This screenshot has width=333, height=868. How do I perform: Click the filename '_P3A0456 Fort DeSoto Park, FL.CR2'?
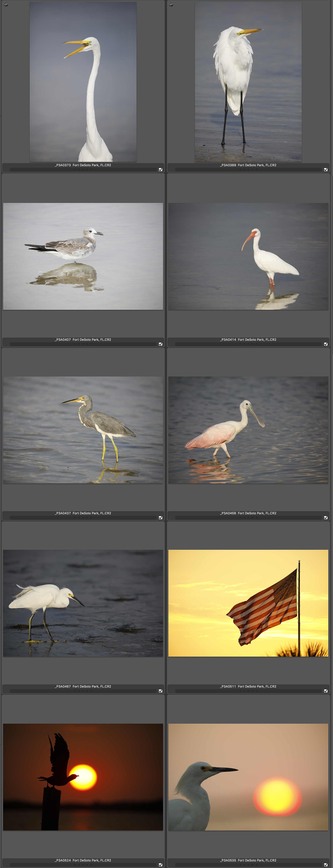pos(248,513)
